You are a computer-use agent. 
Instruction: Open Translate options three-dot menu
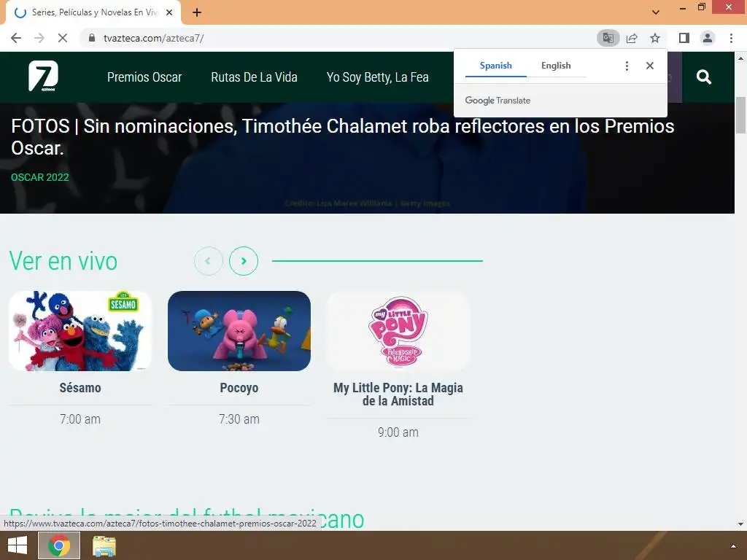point(627,66)
